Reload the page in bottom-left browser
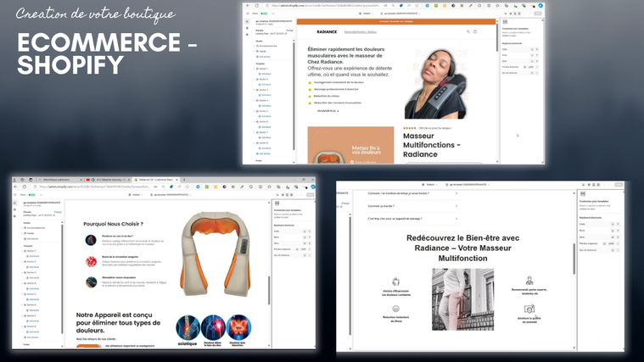Image resolution: width=644 pixels, height=362 pixels. (25, 187)
